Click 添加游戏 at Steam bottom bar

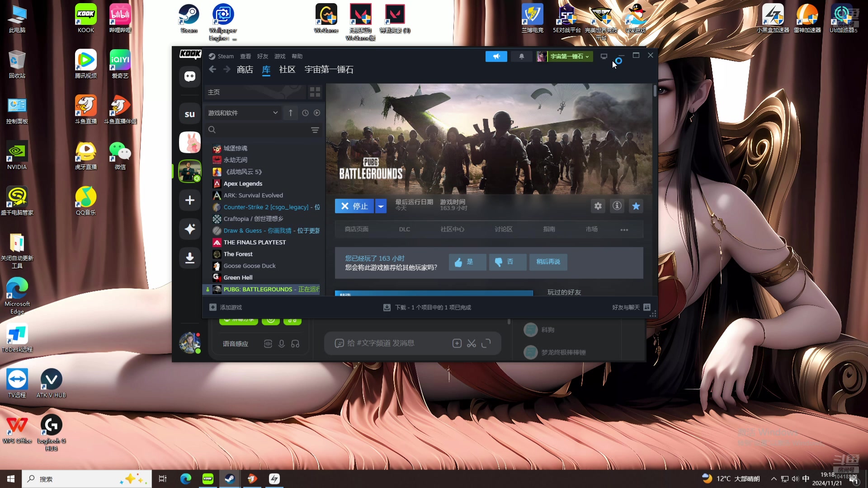click(x=226, y=307)
